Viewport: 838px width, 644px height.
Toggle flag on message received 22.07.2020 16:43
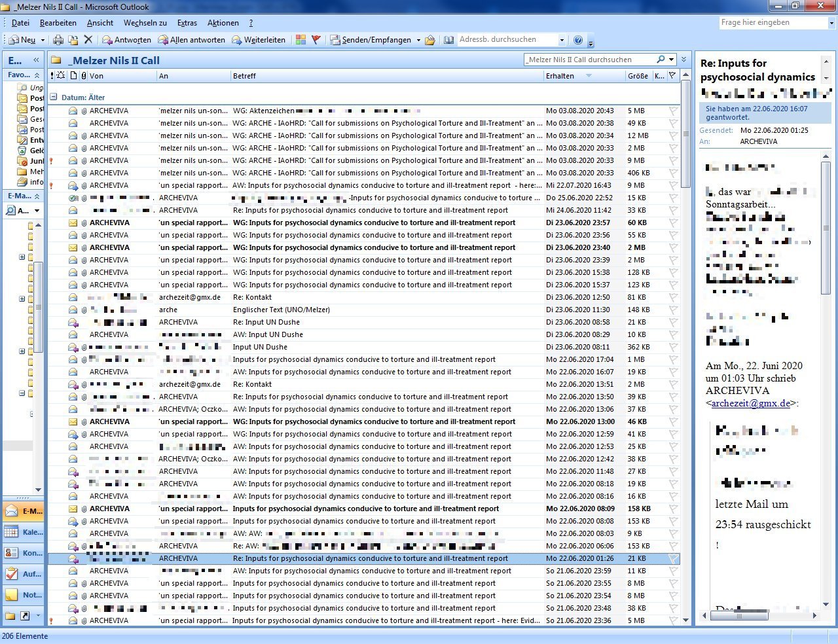tap(673, 186)
